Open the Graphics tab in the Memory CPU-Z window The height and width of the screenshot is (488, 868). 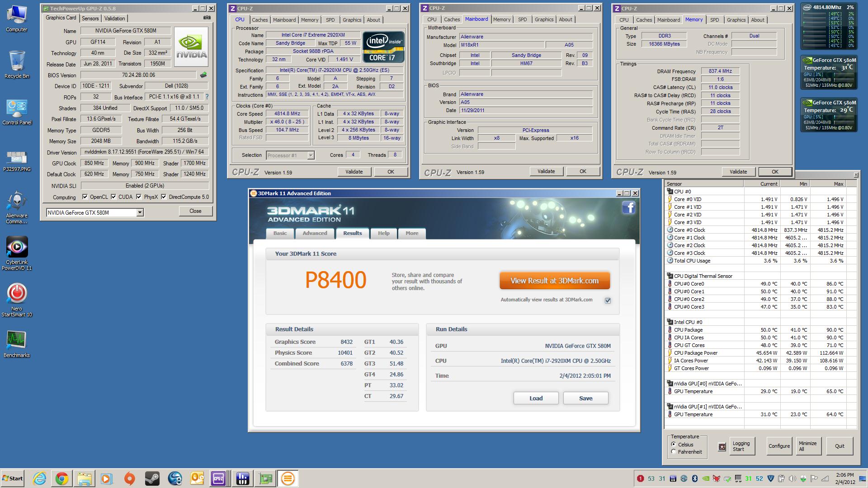pyautogui.click(x=736, y=20)
